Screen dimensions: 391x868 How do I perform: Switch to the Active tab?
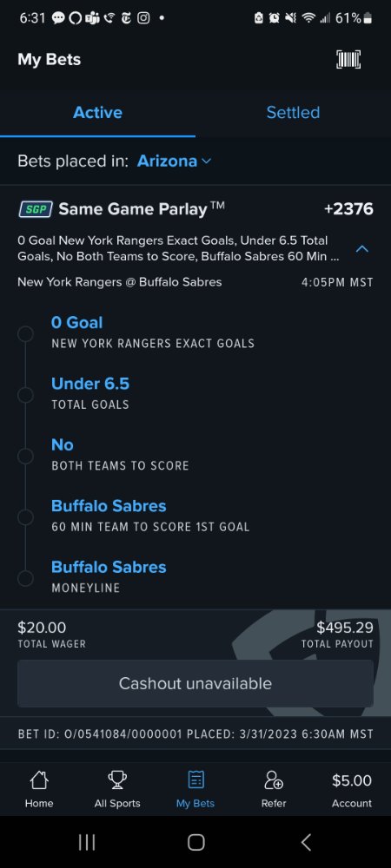(x=97, y=112)
